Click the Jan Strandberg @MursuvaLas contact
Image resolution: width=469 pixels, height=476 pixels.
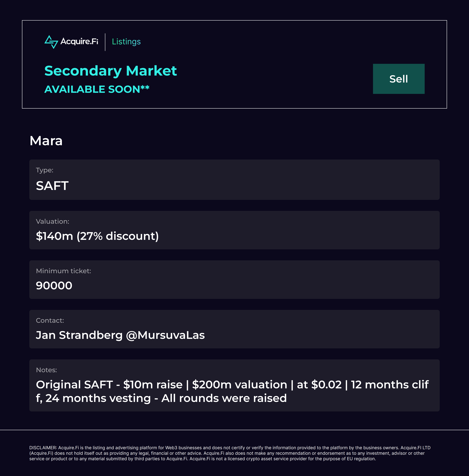point(120,335)
